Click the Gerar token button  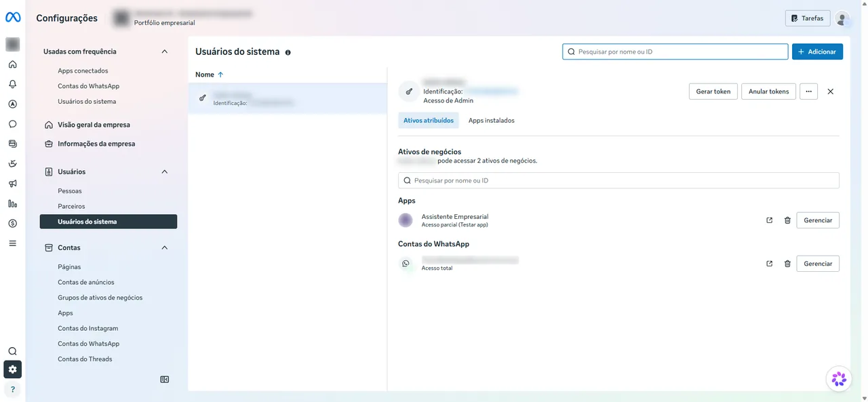(x=713, y=92)
